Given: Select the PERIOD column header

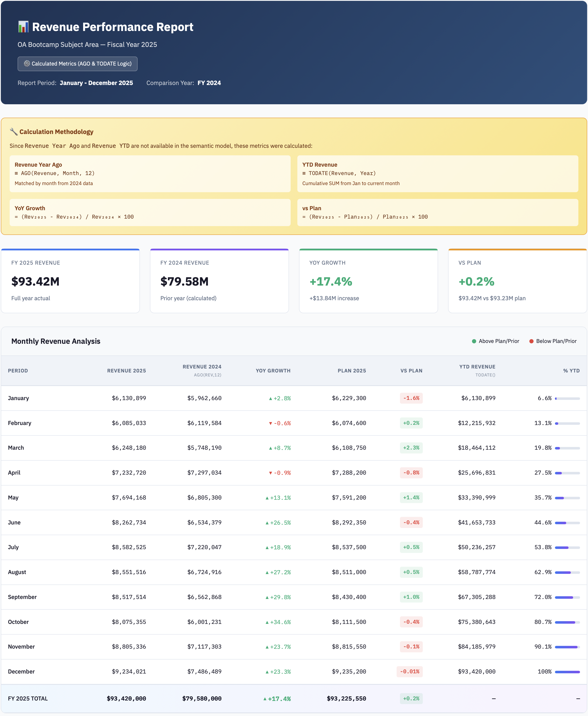Looking at the screenshot, I should tap(18, 371).
